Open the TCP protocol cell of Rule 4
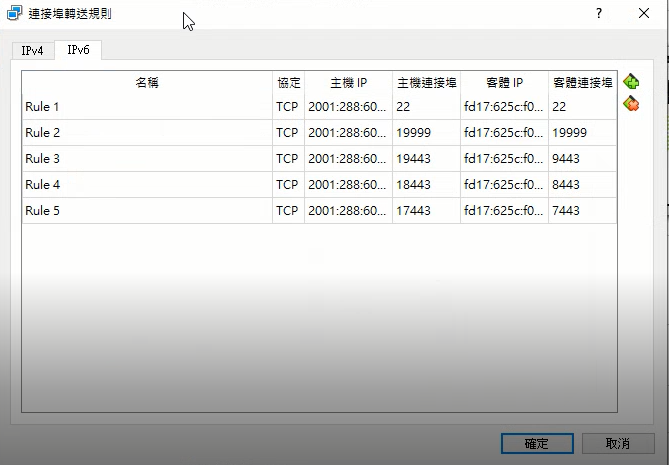Image resolution: width=669 pixels, height=465 pixels. pyautogui.click(x=288, y=185)
